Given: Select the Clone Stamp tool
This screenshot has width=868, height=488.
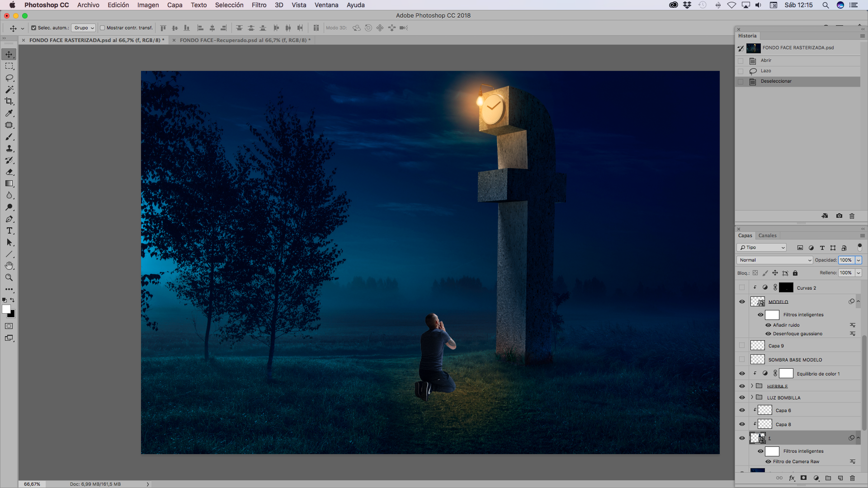Looking at the screenshot, I should 9,149.
